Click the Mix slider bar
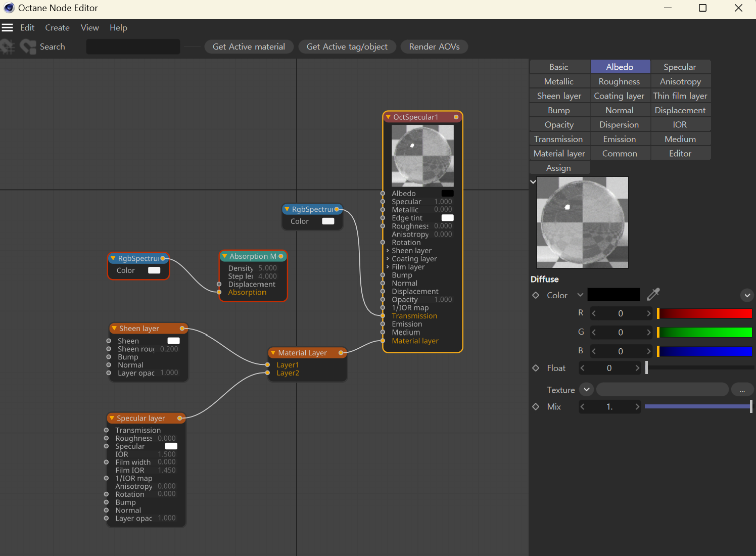 pos(698,406)
